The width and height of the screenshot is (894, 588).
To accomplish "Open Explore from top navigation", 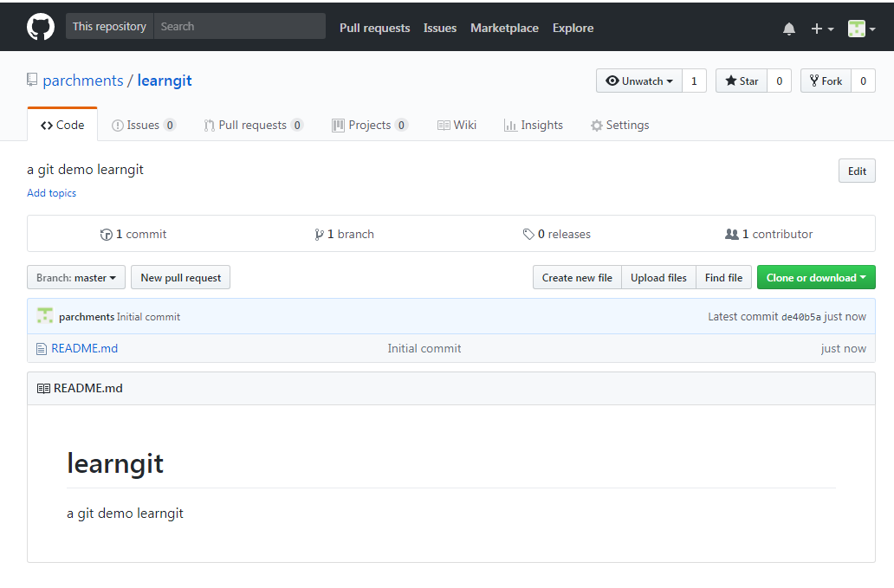I will point(573,28).
